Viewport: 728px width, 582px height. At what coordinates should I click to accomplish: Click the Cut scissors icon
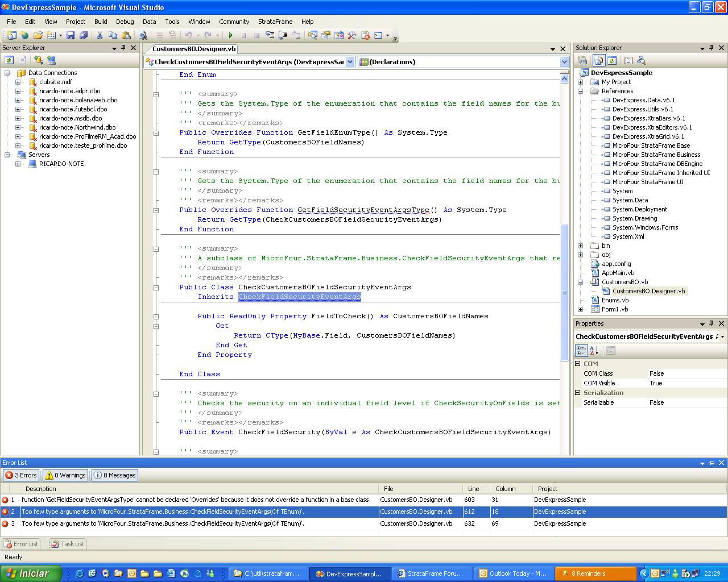click(x=100, y=35)
